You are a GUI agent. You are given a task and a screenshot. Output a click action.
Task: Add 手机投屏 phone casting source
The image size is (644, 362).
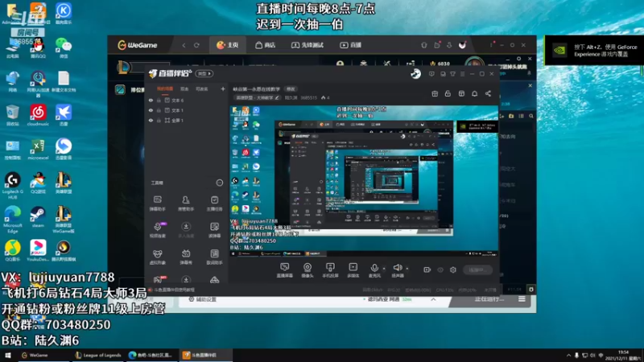click(330, 270)
